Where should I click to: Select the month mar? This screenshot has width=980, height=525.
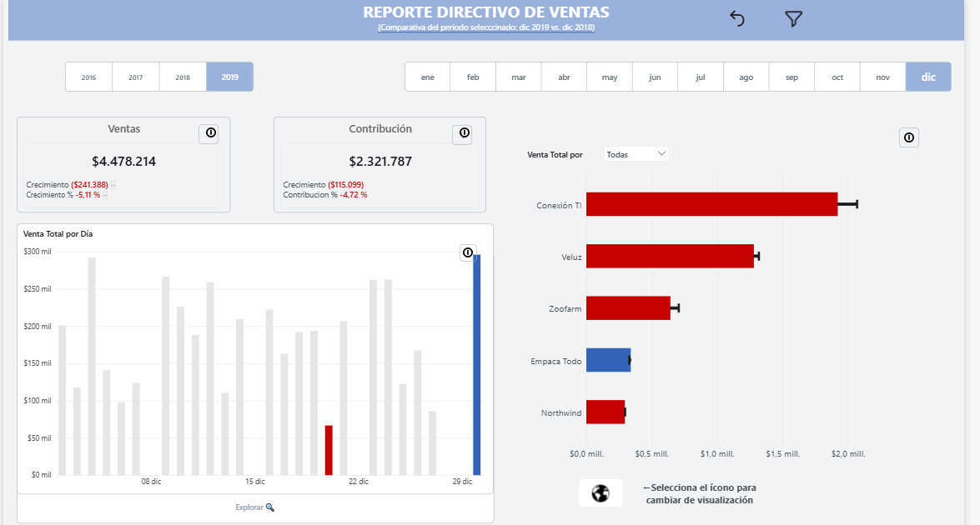(519, 77)
